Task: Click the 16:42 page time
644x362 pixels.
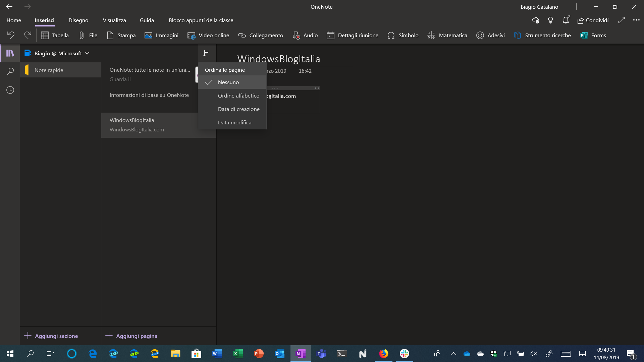Action: click(305, 71)
